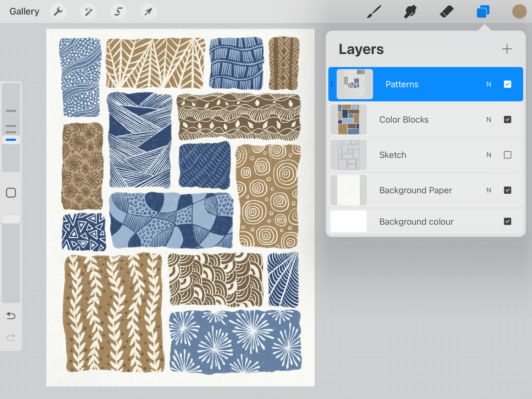Screen dimensions: 532x399
Task: Tap the undo arrow button
Action: click(x=11, y=316)
